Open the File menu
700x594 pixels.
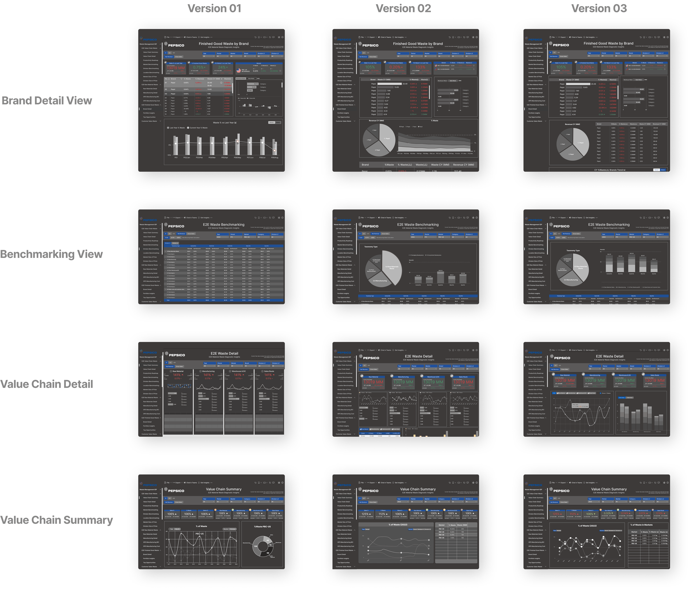pyautogui.click(x=168, y=37)
